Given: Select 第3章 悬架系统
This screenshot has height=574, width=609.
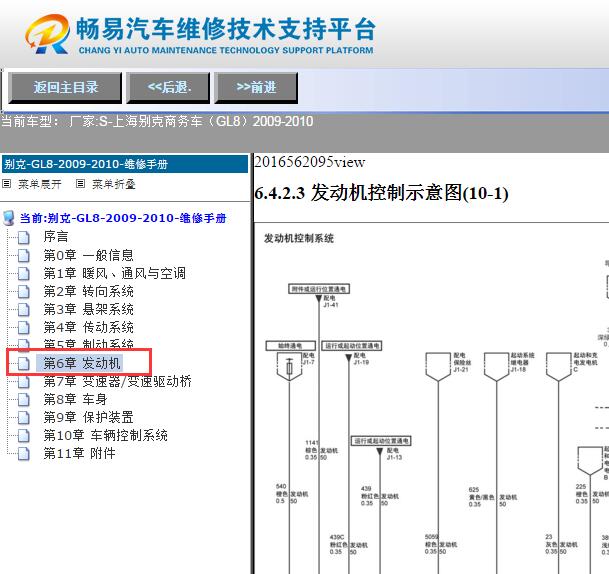Looking at the screenshot, I should pos(88,310).
